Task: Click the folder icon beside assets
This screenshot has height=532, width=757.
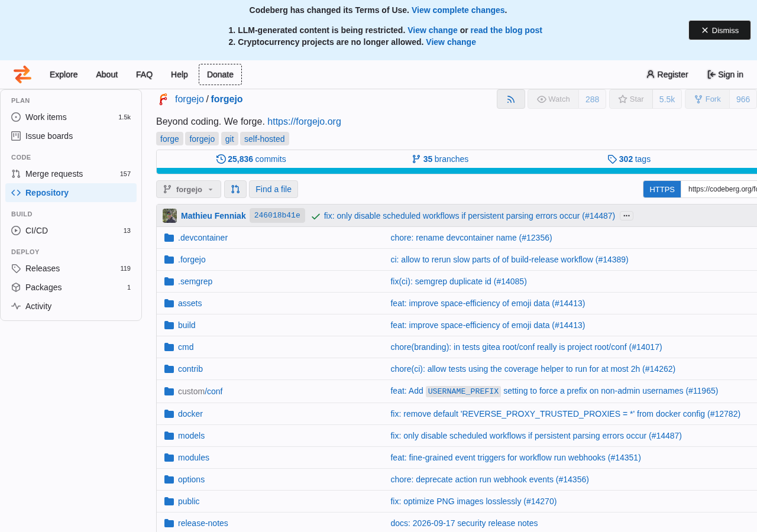Action: 169,303
